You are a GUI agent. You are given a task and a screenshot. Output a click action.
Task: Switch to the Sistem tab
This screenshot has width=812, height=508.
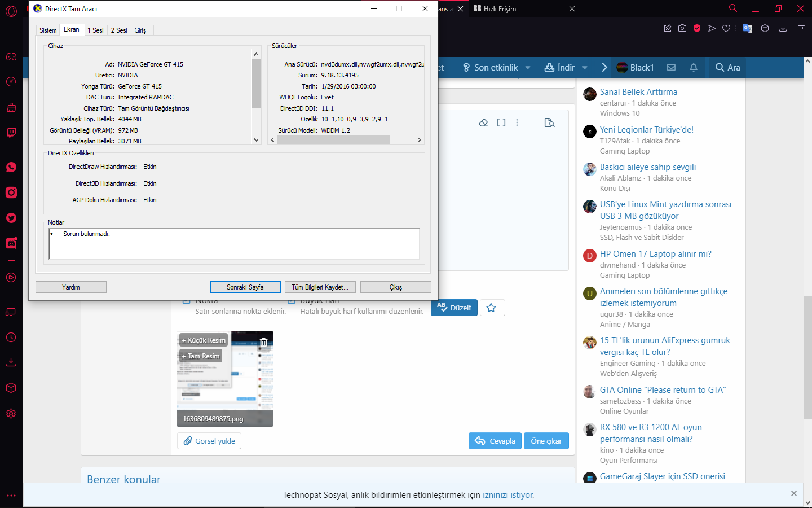click(x=48, y=30)
